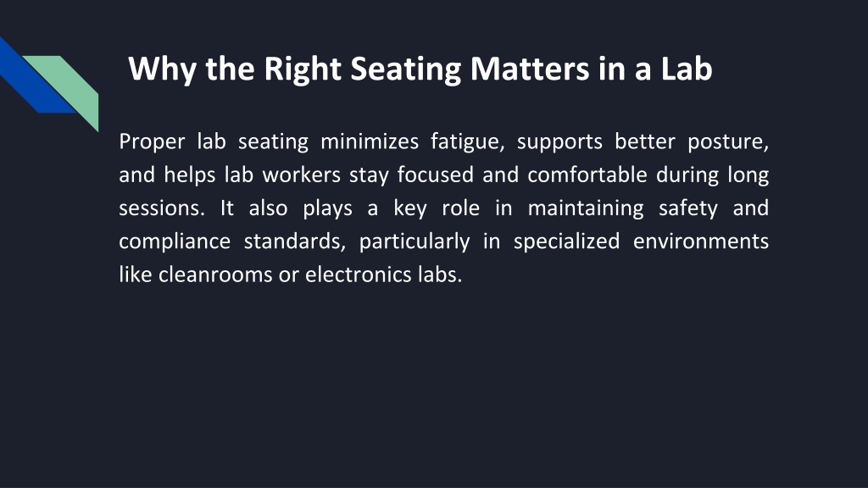Screen dimensions: 868x488
Task: Click the word "Matters" in the title
Action: [x=529, y=69]
